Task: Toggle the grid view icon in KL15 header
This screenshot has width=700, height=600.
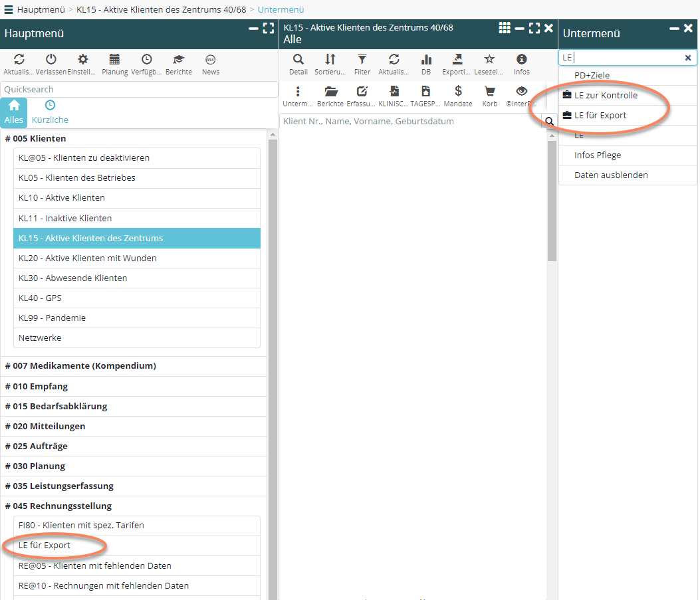Action: click(505, 28)
